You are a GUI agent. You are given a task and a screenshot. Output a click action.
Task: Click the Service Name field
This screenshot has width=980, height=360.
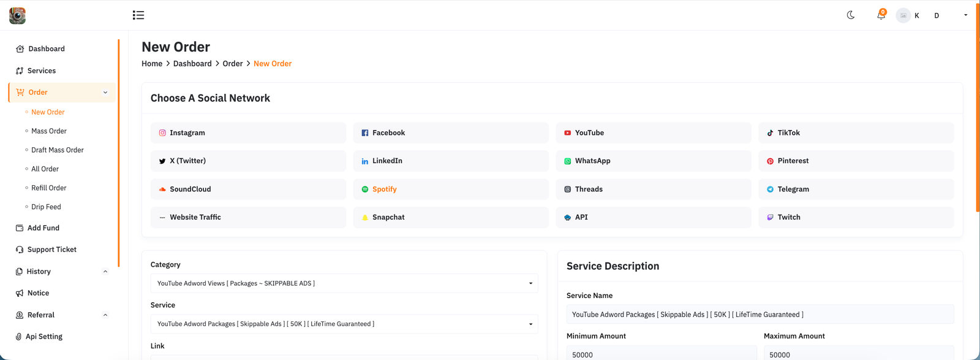[759, 315]
